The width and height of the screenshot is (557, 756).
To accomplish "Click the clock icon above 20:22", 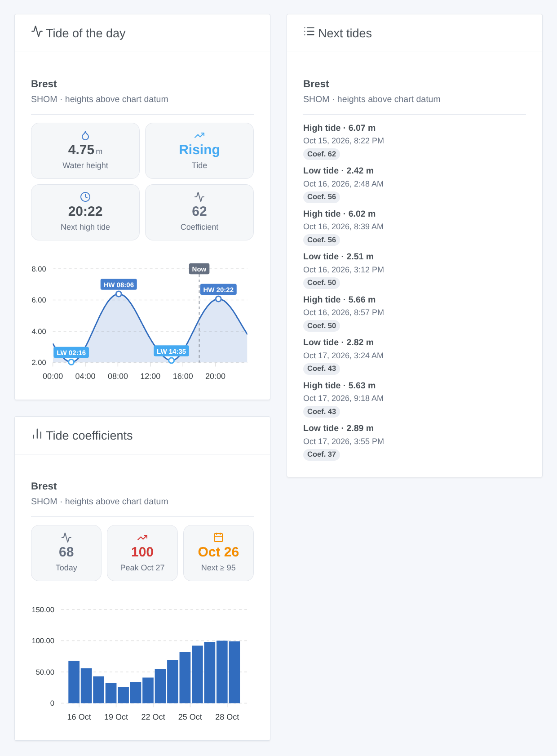I will [85, 197].
